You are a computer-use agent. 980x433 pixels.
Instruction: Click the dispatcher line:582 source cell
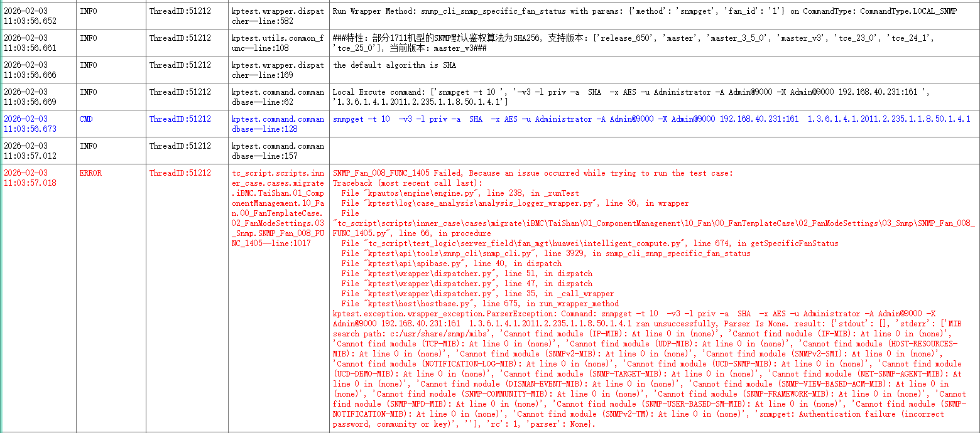point(278,16)
